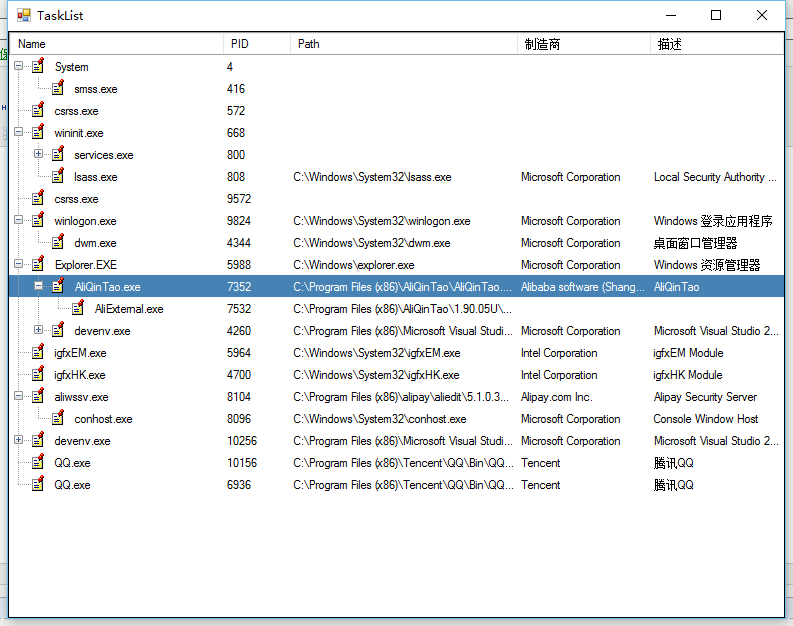Screen dimensions: 793x626
Task: Expand the services.exe tree node
Action: (x=38, y=154)
